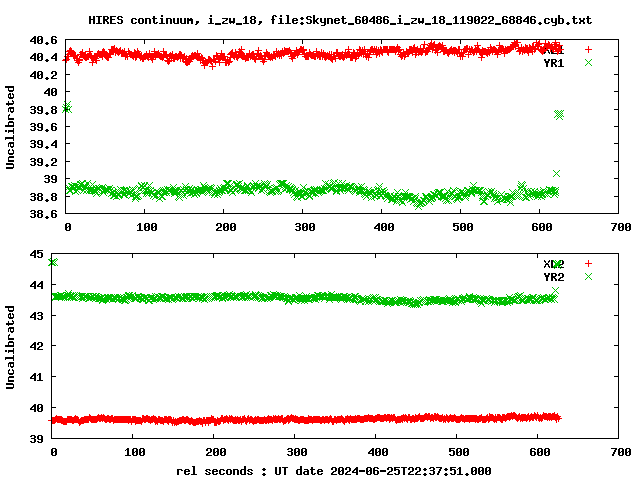This screenshot has width=640, height=480.
Task: Click the 500 x-axis tick of the top plot
Action: pos(462,227)
